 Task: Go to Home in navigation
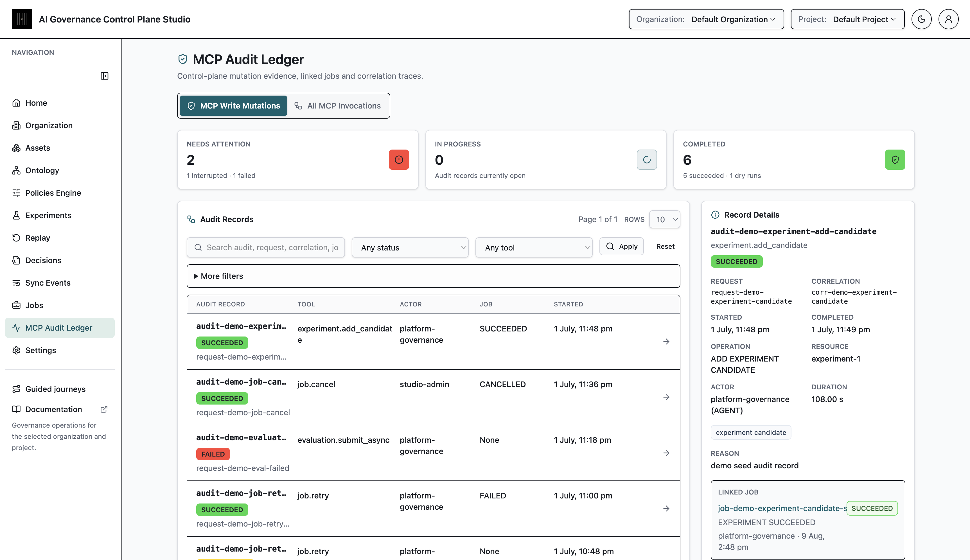click(x=60, y=103)
